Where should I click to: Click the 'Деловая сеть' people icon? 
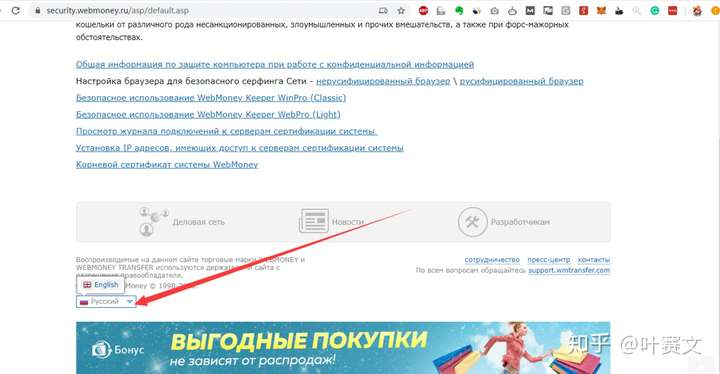coord(153,221)
